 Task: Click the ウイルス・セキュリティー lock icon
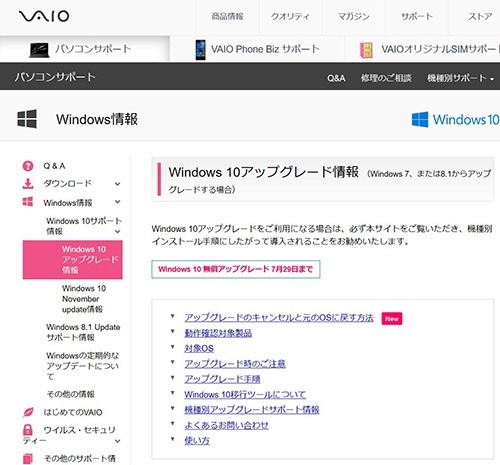tap(28, 430)
